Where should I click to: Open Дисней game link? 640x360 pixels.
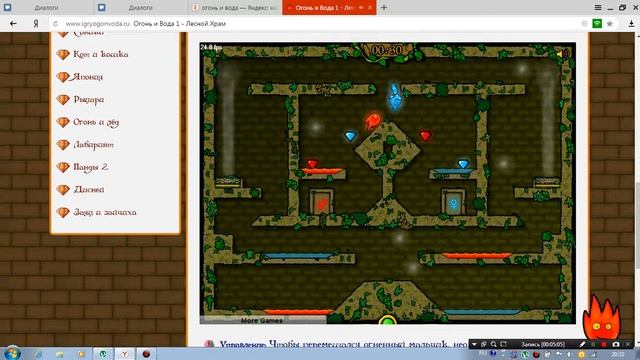(x=89, y=190)
